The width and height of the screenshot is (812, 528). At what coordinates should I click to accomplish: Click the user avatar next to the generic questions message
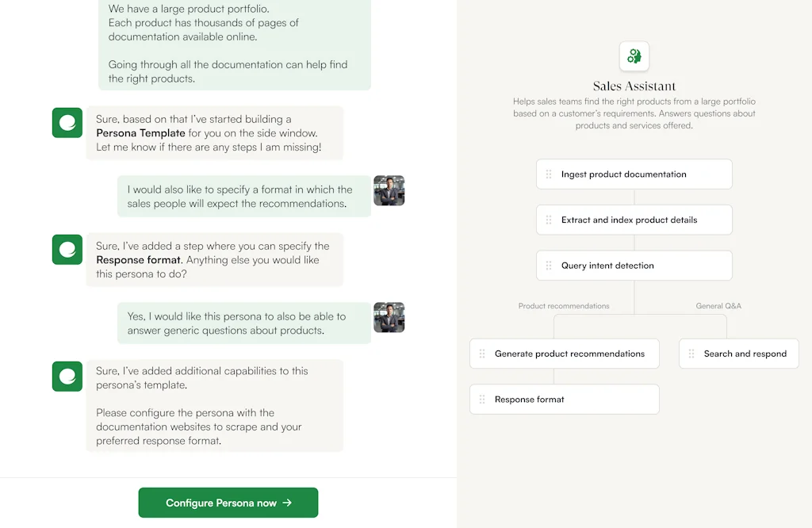[x=389, y=317]
